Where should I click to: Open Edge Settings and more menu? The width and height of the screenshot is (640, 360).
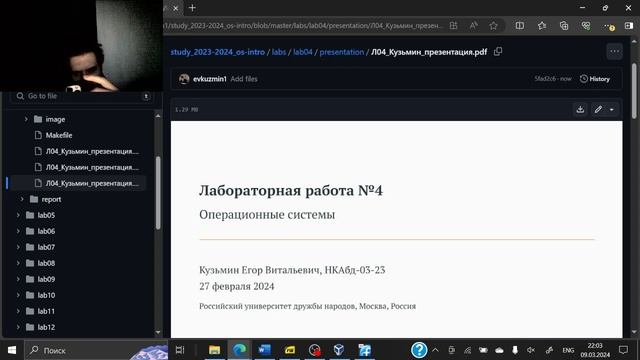tap(609, 26)
